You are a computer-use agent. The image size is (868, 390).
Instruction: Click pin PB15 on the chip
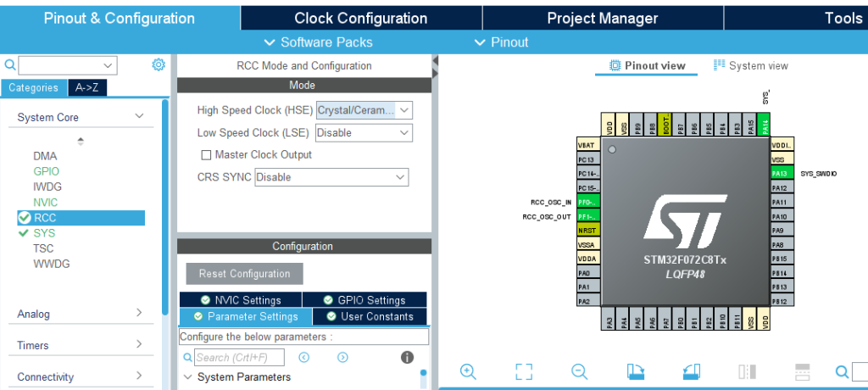coord(782,259)
